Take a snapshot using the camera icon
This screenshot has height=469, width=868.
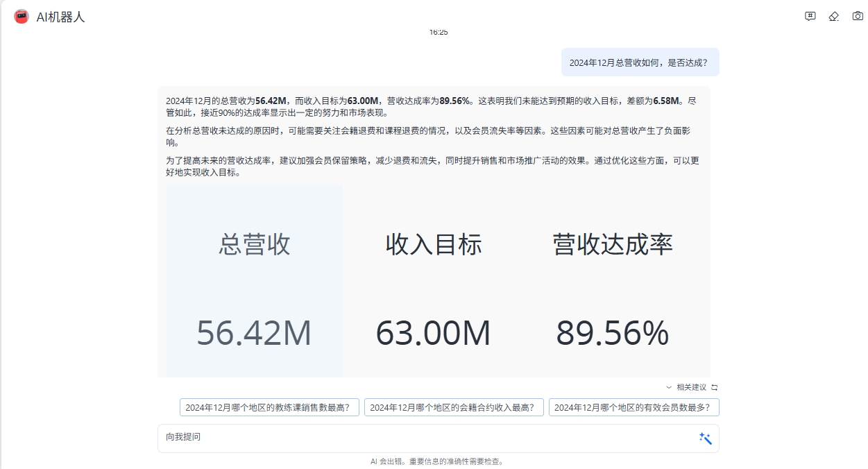coord(857,17)
